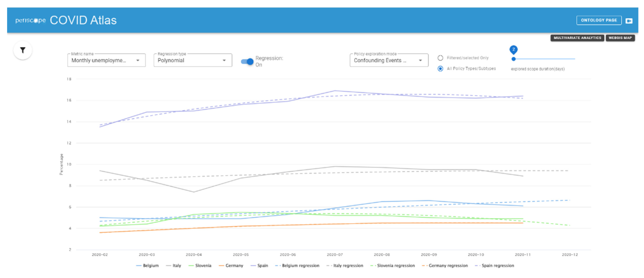The width and height of the screenshot is (644, 278).
Task: Hide Slovenia line via legend
Action: (x=200, y=265)
